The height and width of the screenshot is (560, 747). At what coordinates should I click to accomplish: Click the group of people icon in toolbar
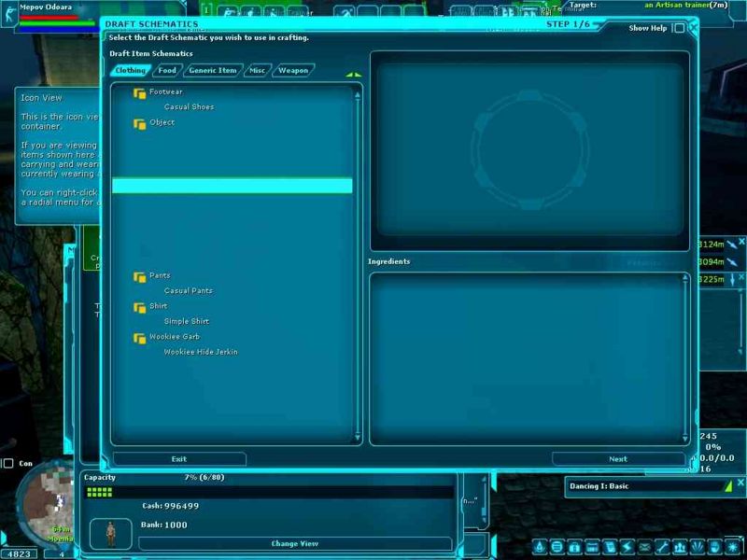click(679, 547)
